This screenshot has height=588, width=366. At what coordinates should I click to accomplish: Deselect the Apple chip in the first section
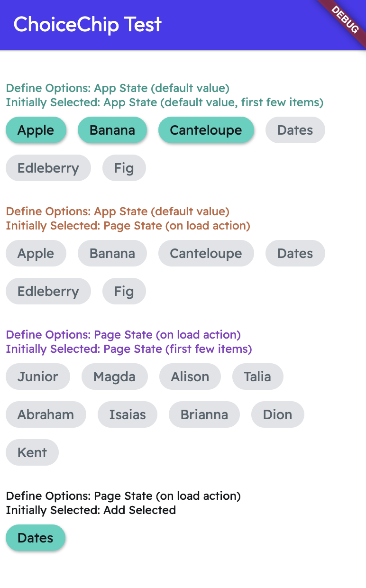36,130
